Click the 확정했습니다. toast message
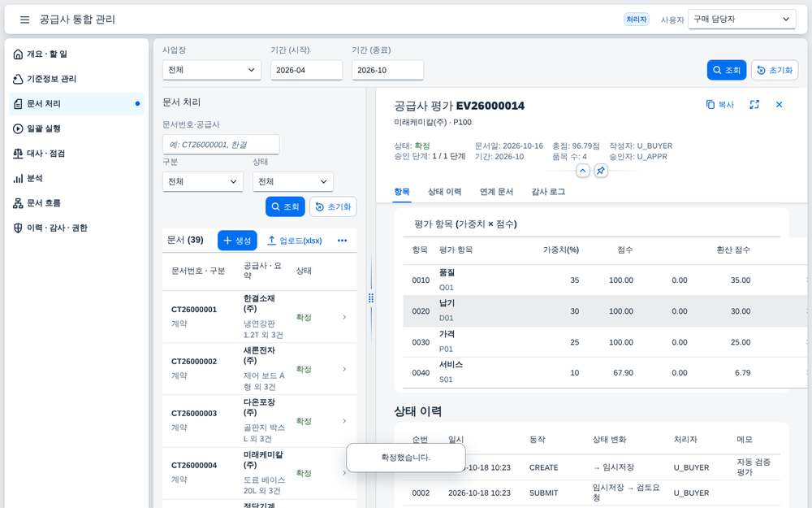 click(405, 458)
